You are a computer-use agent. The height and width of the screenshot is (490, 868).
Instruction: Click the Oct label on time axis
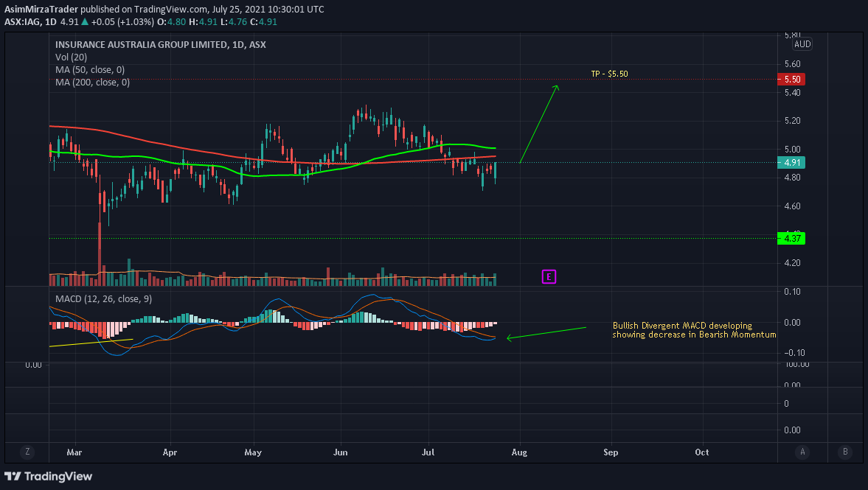pyautogui.click(x=702, y=452)
